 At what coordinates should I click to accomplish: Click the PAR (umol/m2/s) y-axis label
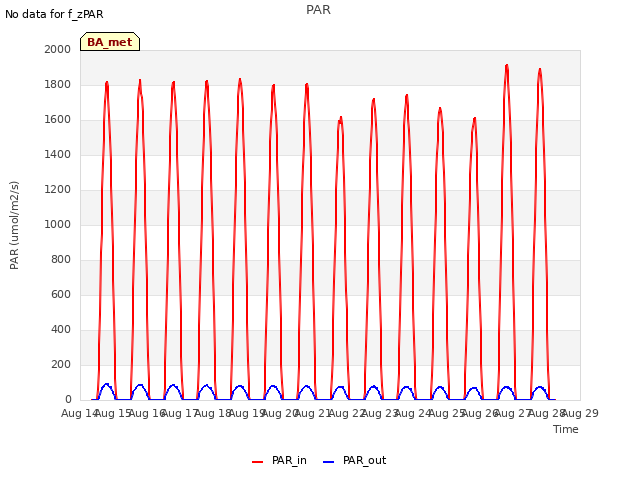point(14,225)
